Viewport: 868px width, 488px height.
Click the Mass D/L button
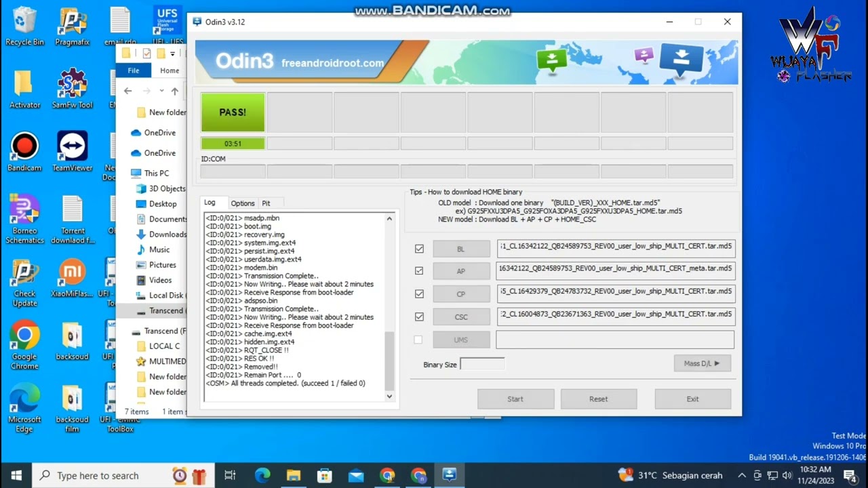702,363
